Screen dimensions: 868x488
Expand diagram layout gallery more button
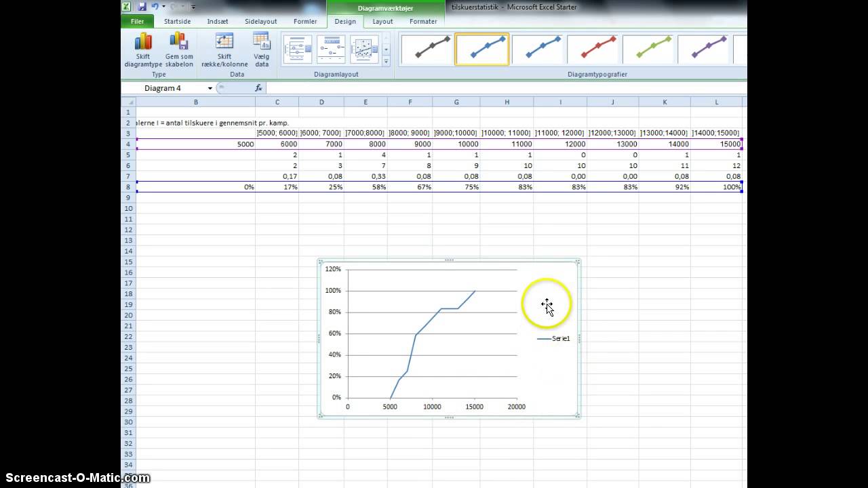pyautogui.click(x=387, y=61)
